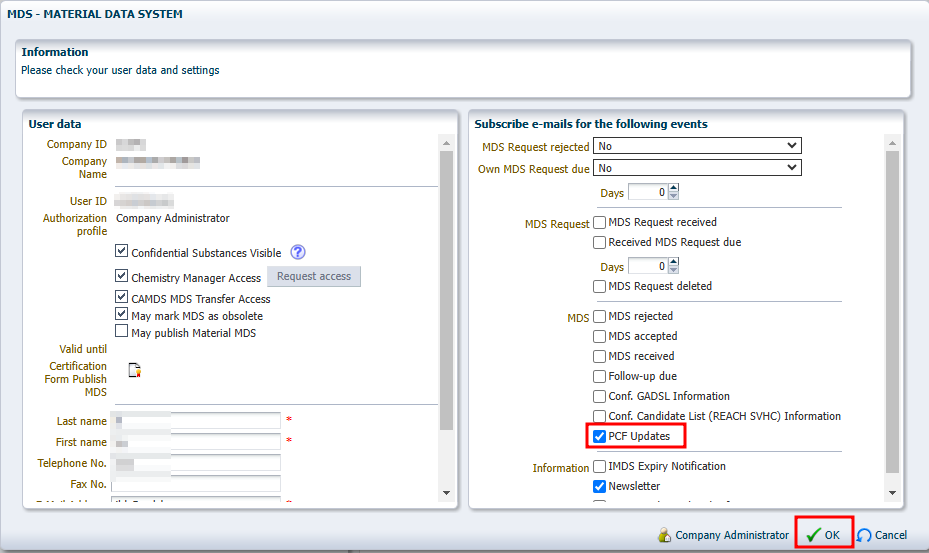This screenshot has width=929, height=553.
Task: Uncheck the Newsletter subscription
Action: pyautogui.click(x=600, y=486)
